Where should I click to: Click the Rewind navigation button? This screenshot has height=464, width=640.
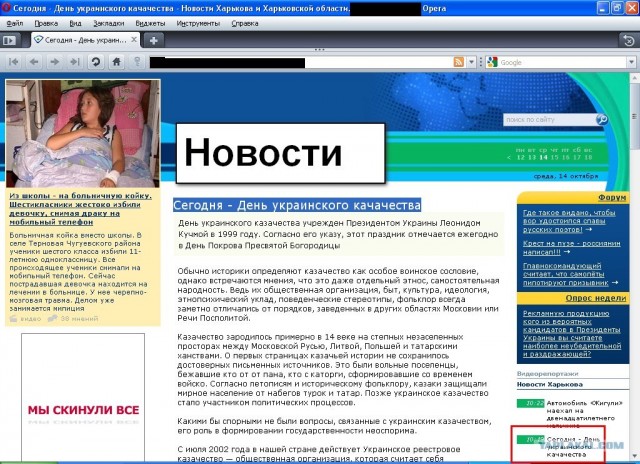pyautogui.click(x=13, y=62)
